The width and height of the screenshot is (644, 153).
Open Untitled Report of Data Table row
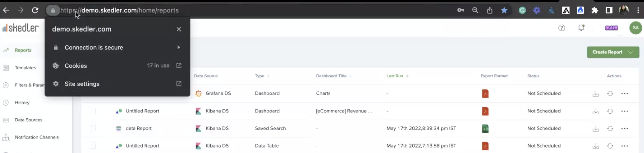click(142, 146)
